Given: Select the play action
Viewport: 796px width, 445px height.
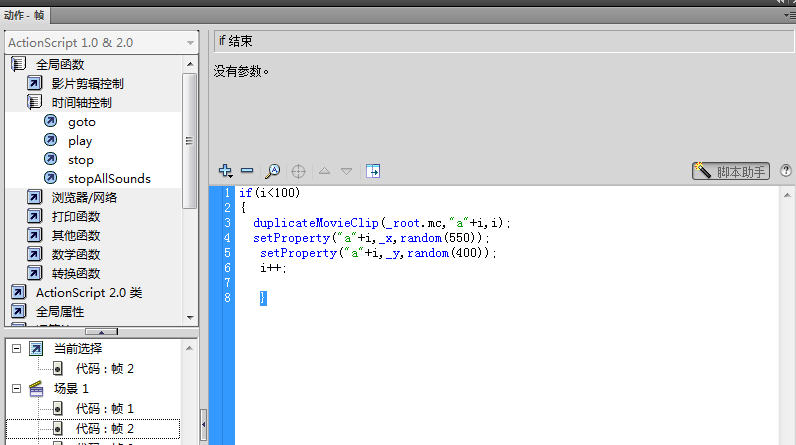Looking at the screenshot, I should 80,141.
